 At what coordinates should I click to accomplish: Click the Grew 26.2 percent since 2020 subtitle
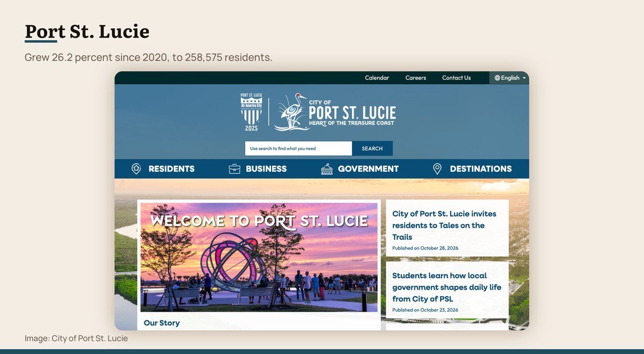149,57
